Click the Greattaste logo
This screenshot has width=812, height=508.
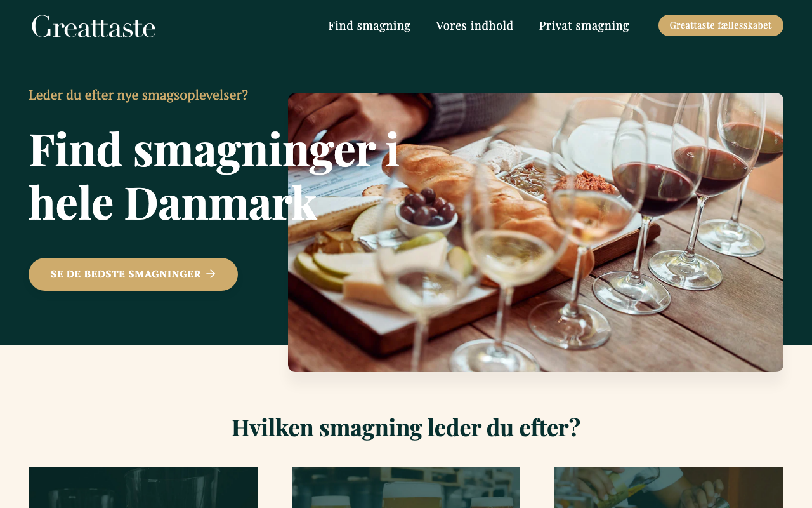93,26
